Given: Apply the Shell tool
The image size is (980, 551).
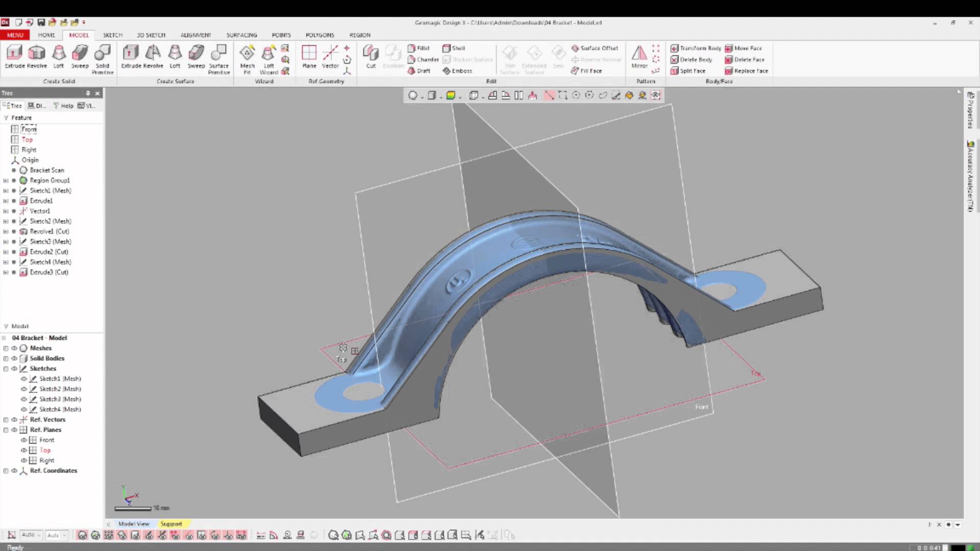Looking at the screenshot, I should click(x=454, y=48).
